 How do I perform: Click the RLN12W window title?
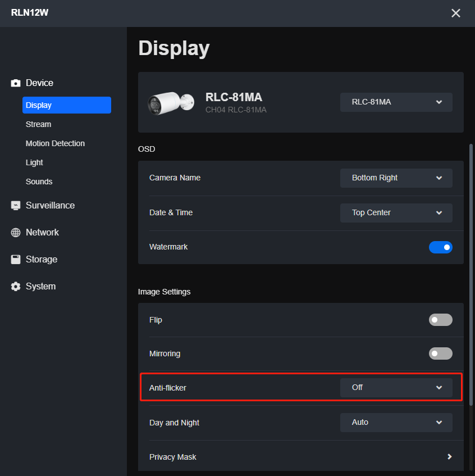click(x=30, y=13)
